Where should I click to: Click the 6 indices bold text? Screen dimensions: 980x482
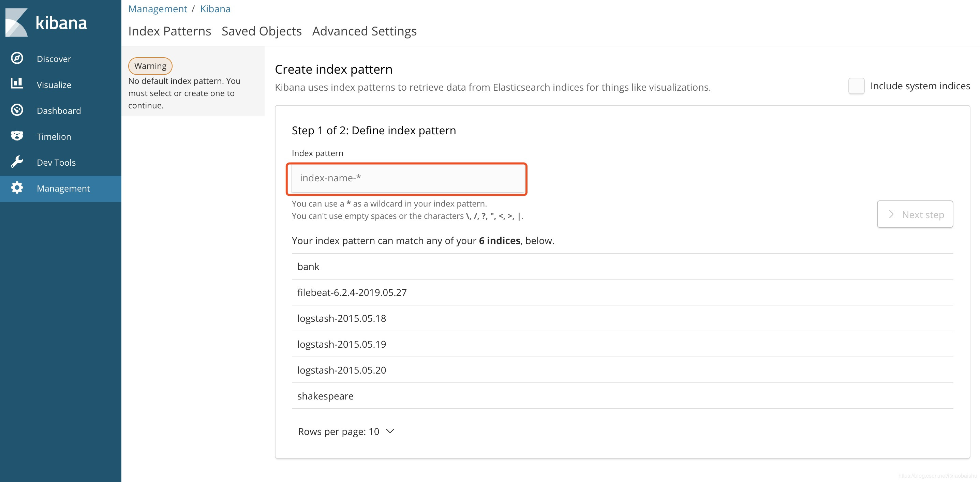pyautogui.click(x=499, y=240)
